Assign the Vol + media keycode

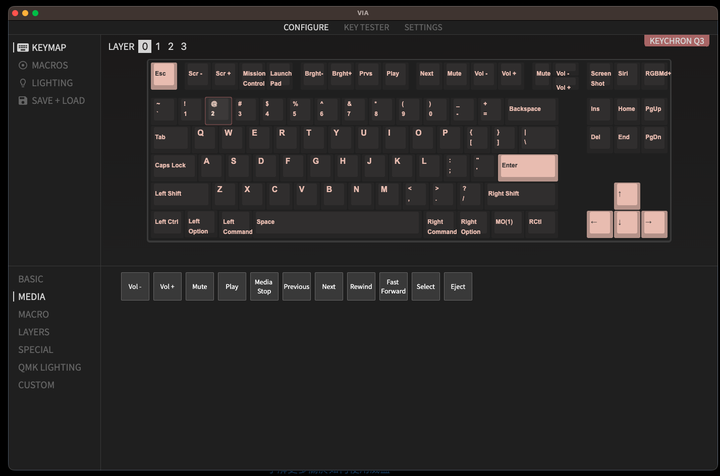[x=167, y=286]
